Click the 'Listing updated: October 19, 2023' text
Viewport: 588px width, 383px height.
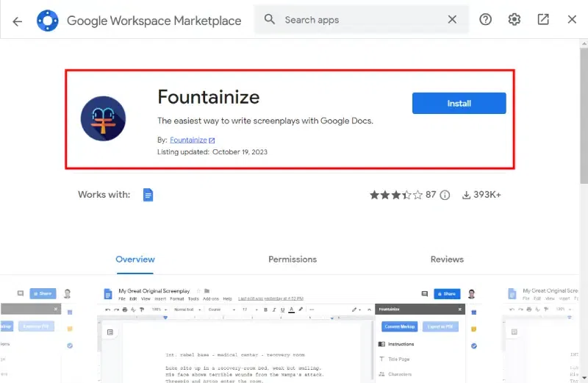tap(212, 152)
